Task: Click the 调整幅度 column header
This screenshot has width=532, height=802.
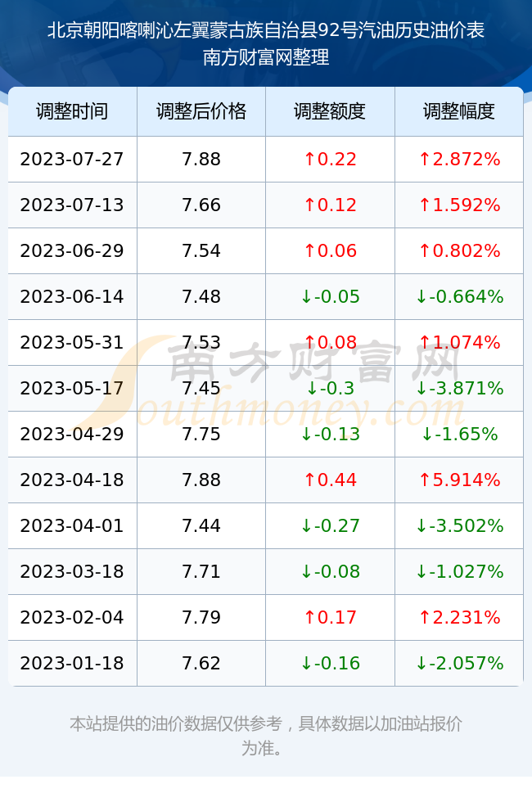Action: point(459,111)
